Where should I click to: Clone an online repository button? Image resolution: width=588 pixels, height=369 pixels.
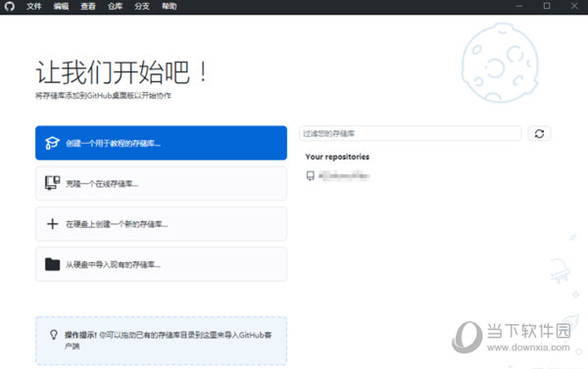(x=162, y=184)
